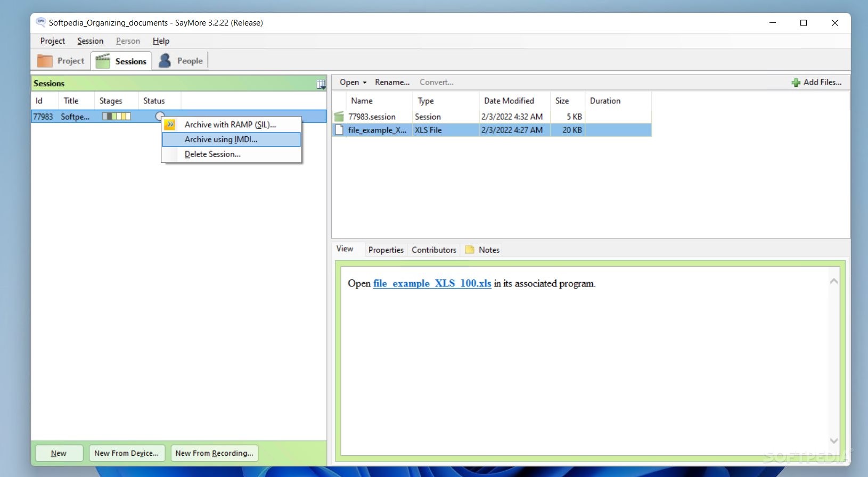Click Convert... in file toolbar

pyautogui.click(x=437, y=82)
